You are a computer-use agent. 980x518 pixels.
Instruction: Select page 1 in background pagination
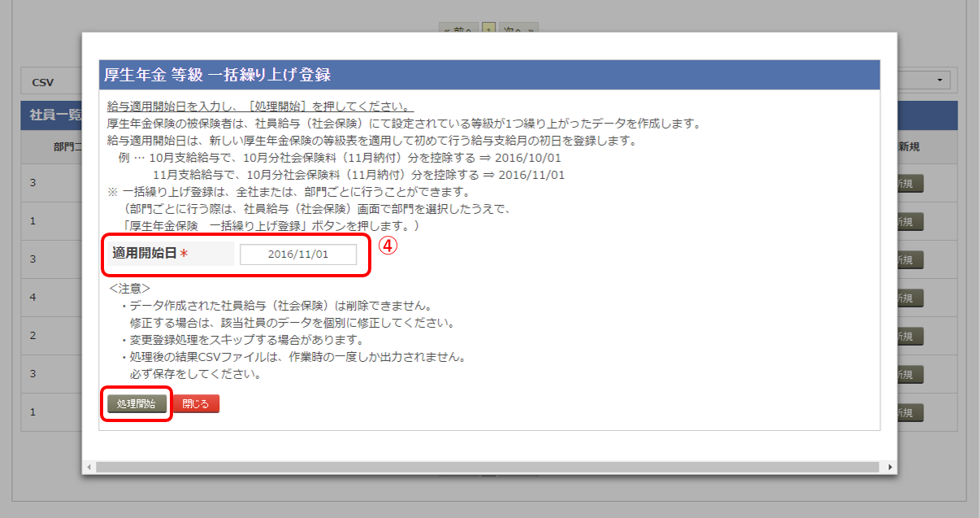pos(489,28)
